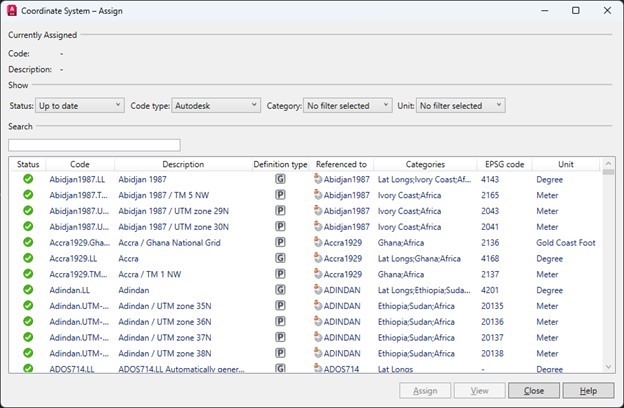Click datum icon beside Abidjan1987 in EPSG 2041 row
Viewport: 624px width, 408px height.
(x=318, y=226)
